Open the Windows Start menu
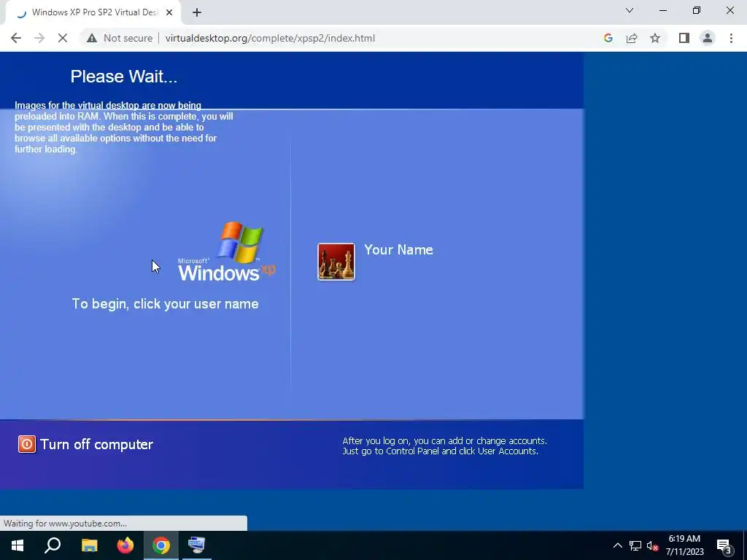Screen dimensions: 747x560 pos(18,545)
